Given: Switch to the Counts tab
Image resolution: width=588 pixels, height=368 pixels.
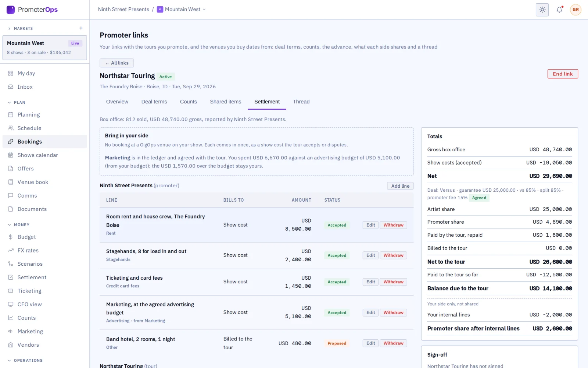Looking at the screenshot, I should coord(189,102).
